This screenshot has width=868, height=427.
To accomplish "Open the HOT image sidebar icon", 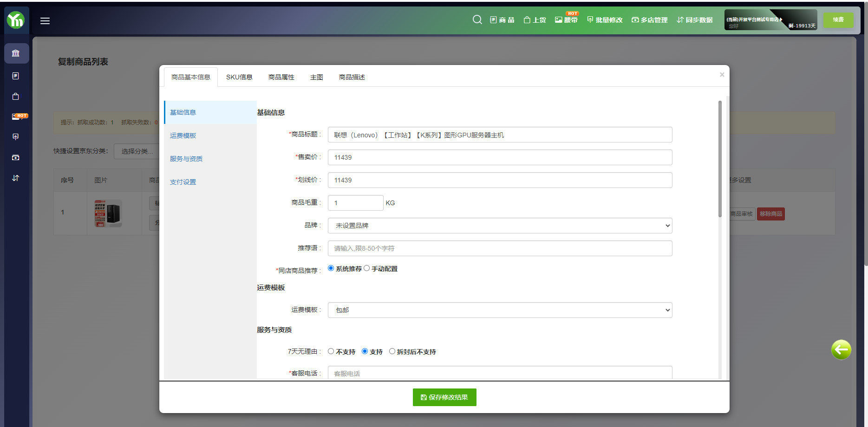I will point(16,116).
